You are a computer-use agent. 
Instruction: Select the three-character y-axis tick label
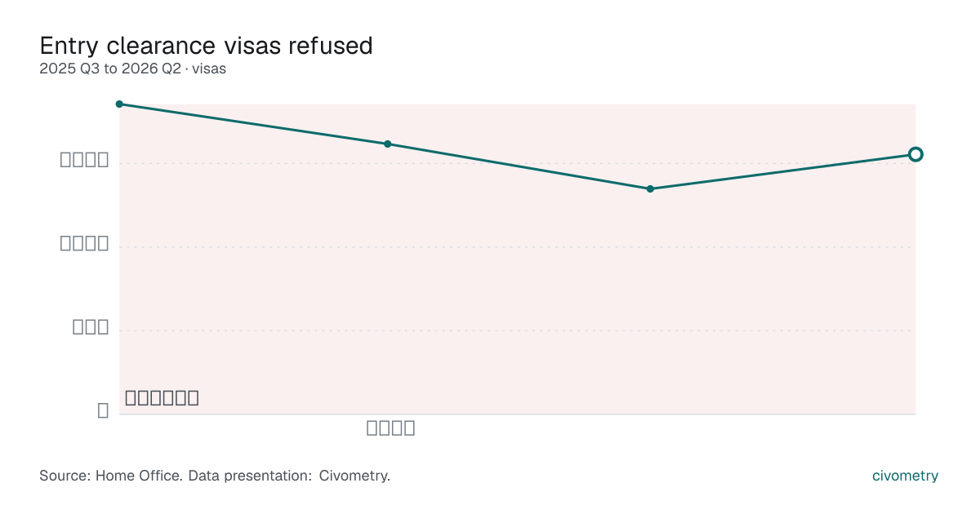(91, 326)
